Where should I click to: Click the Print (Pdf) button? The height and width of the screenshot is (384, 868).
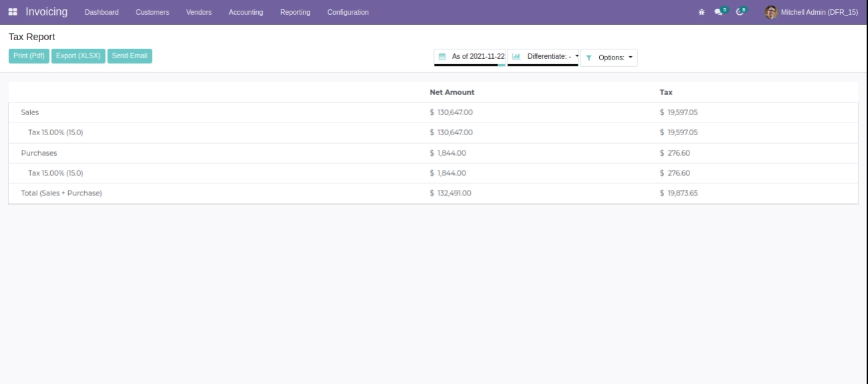point(29,56)
